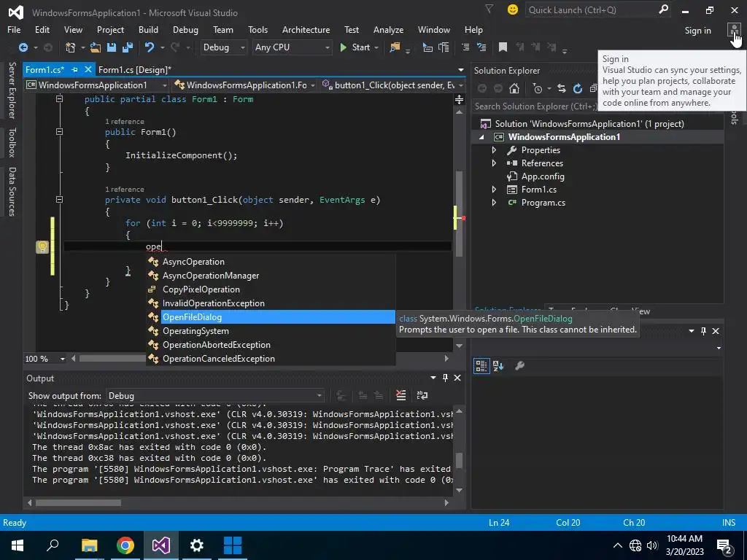Expand the Program.cs node
747x560 pixels.
(494, 203)
